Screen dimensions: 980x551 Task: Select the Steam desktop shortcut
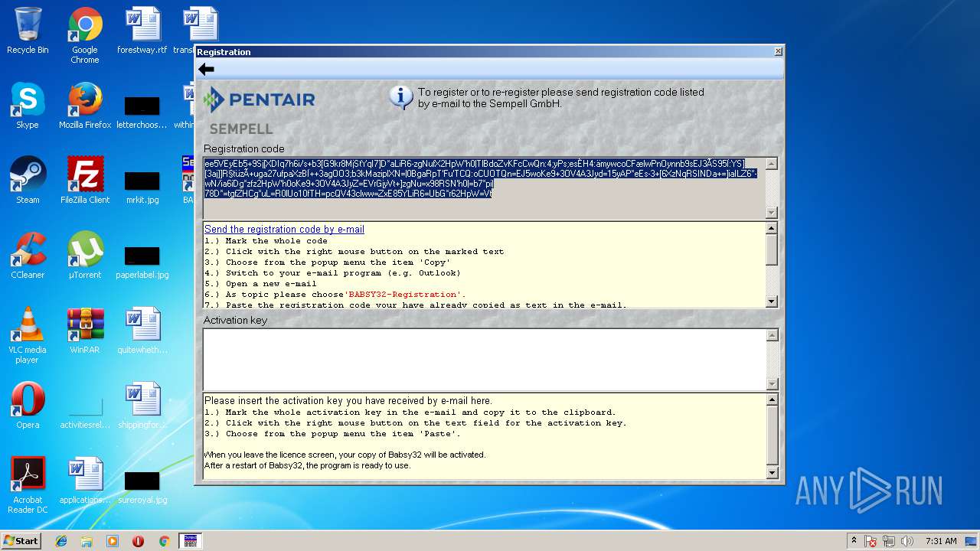pyautogui.click(x=28, y=181)
